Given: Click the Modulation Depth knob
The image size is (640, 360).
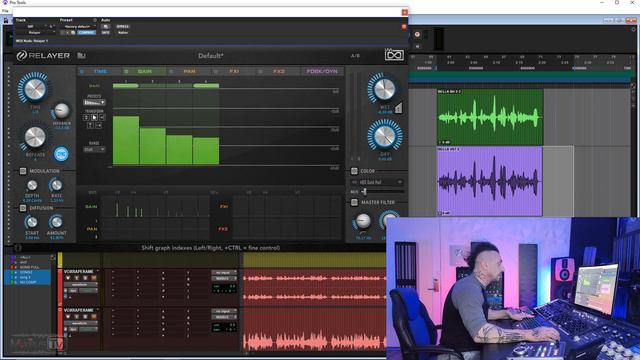Looking at the screenshot, I should pyautogui.click(x=32, y=185).
